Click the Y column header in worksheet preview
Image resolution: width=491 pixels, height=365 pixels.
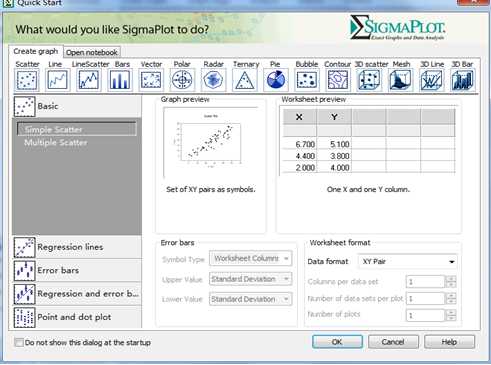334,117
